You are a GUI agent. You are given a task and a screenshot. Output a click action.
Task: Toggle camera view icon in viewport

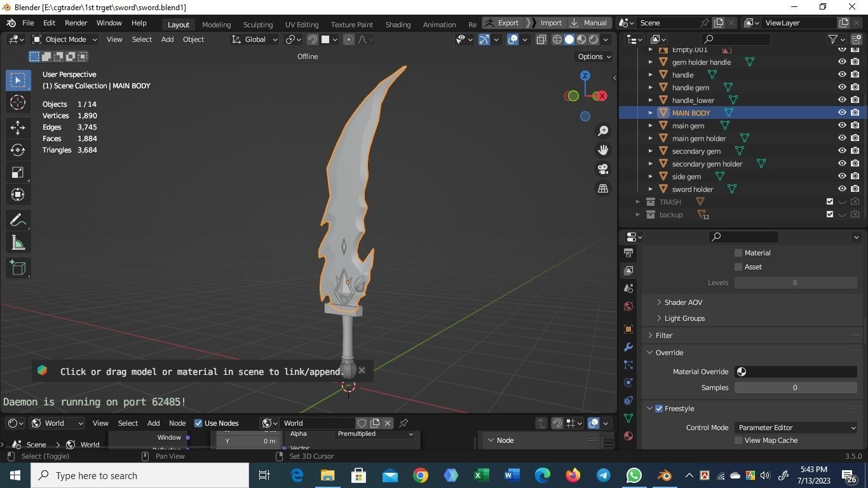[602, 169]
